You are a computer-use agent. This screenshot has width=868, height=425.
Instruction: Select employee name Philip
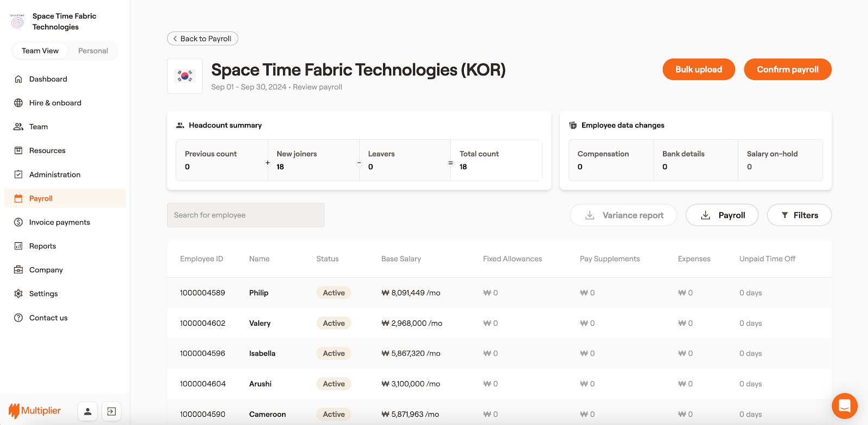pos(259,293)
